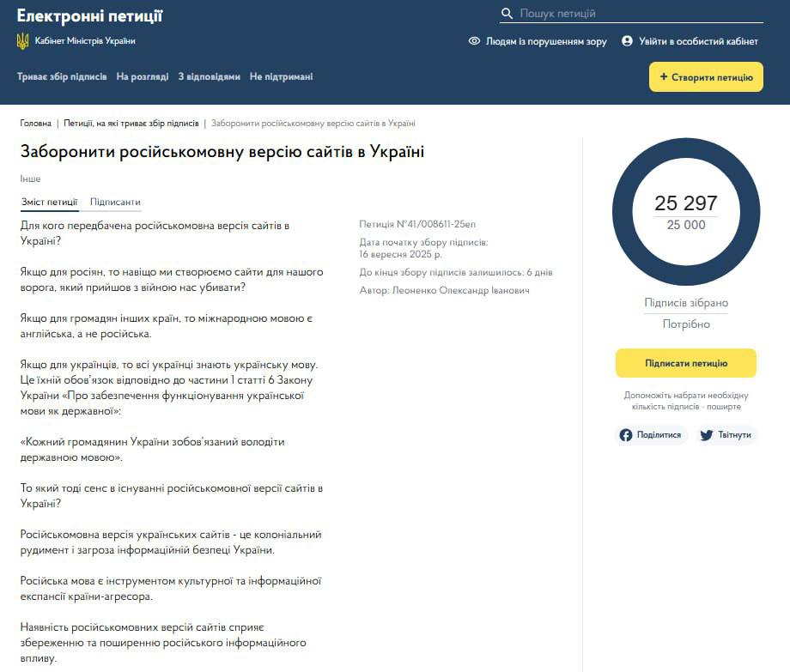Click the user account icon
This screenshot has height=672, width=790.
coord(627,41)
